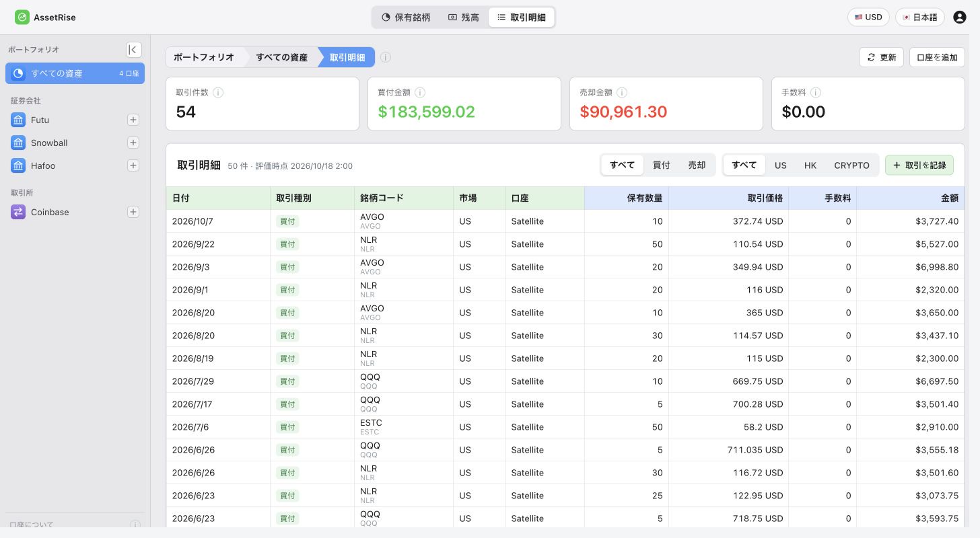
Task: Filter transactions by 買付 only
Action: click(x=662, y=165)
